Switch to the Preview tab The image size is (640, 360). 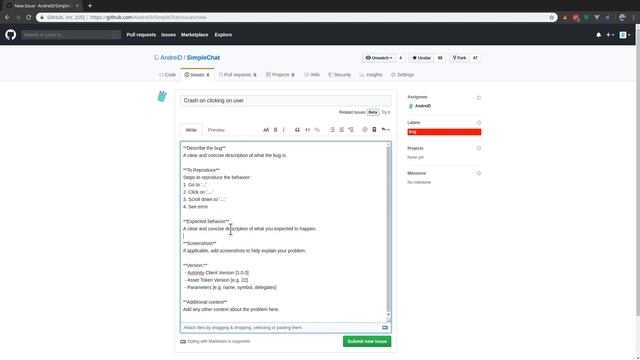pyautogui.click(x=216, y=130)
